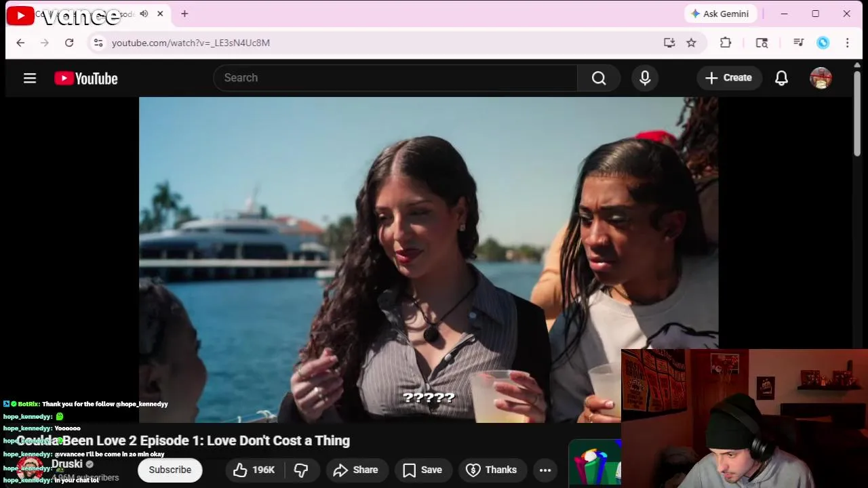Share this video
Viewport: 868px width, 488px height.
coord(355,470)
